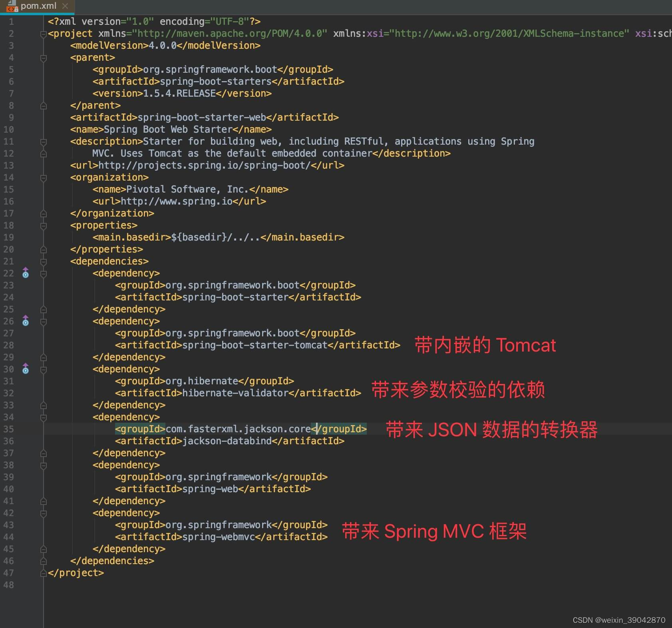
Task: Click spring-boot-starters artifactId text
Action: (216, 81)
